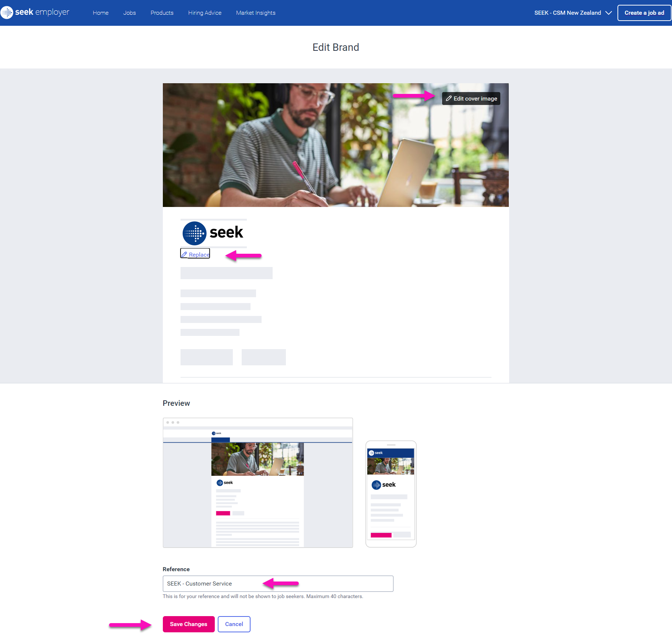
Task: Click the Replace link under the logo
Action: 199,254
